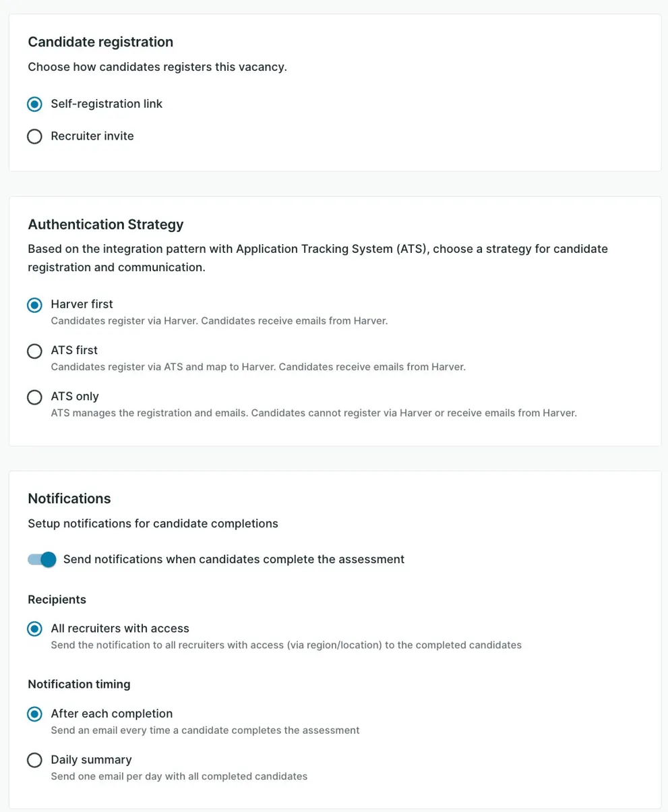
Task: Click the Notifications section heading
Action: (69, 498)
